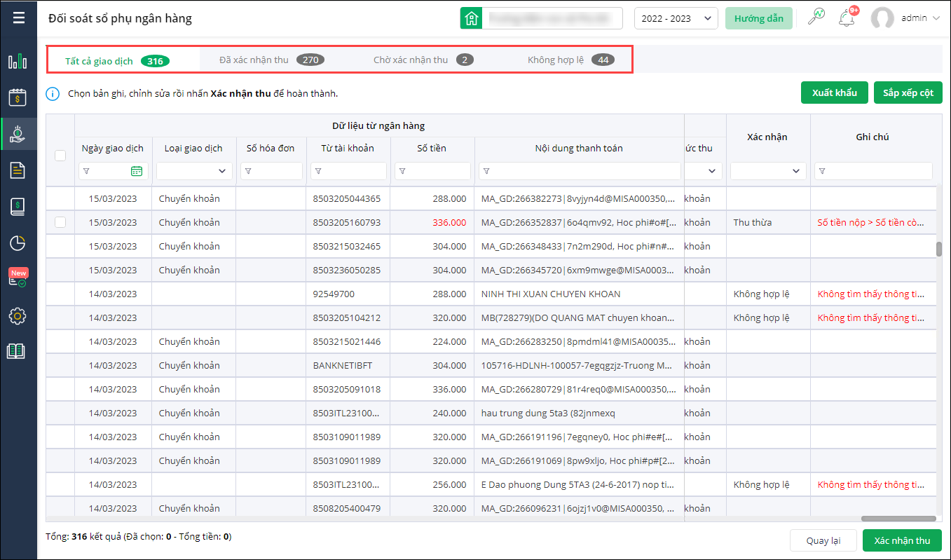Click the notification bell icon

coord(847,18)
